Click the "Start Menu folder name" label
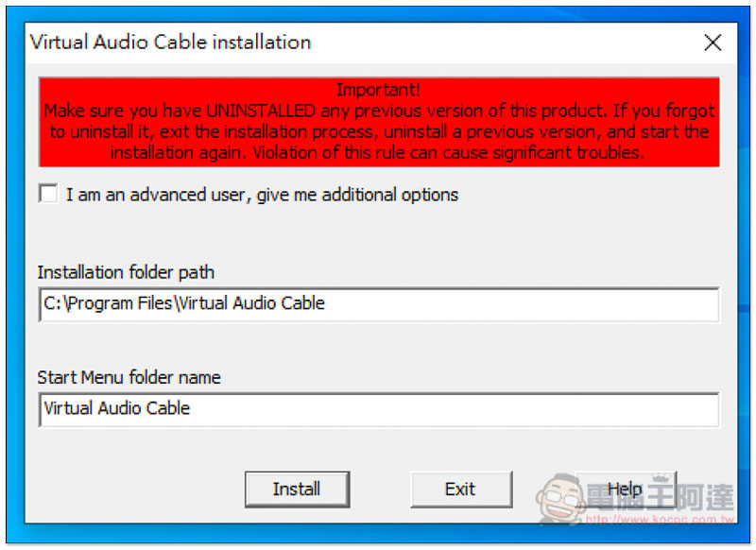Image resolution: width=756 pixels, height=550 pixels. [x=129, y=377]
